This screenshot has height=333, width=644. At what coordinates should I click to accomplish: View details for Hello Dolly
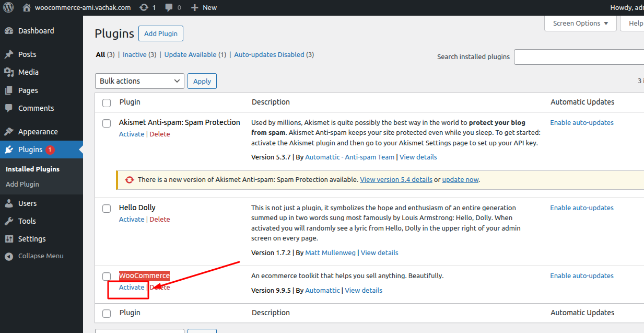380,252
